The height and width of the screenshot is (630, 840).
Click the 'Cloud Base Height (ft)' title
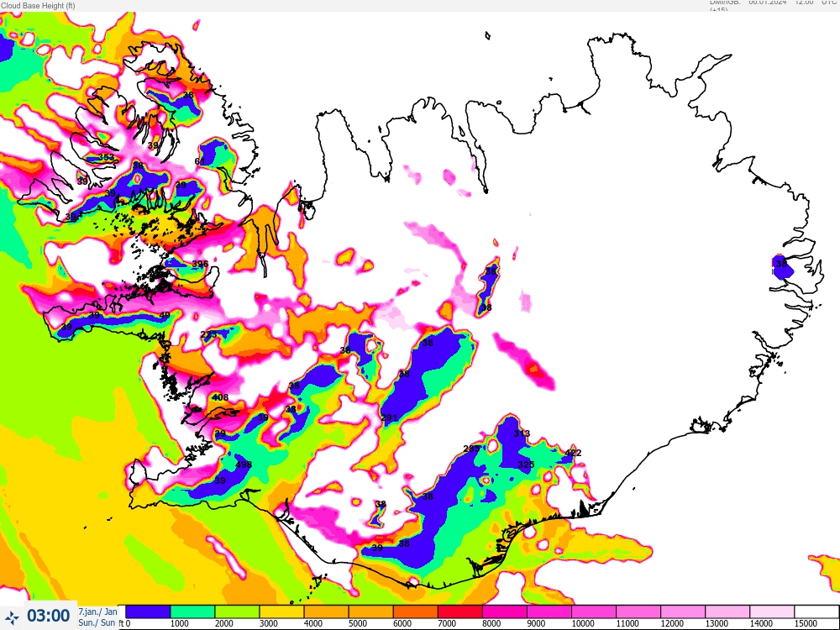pyautogui.click(x=38, y=5)
